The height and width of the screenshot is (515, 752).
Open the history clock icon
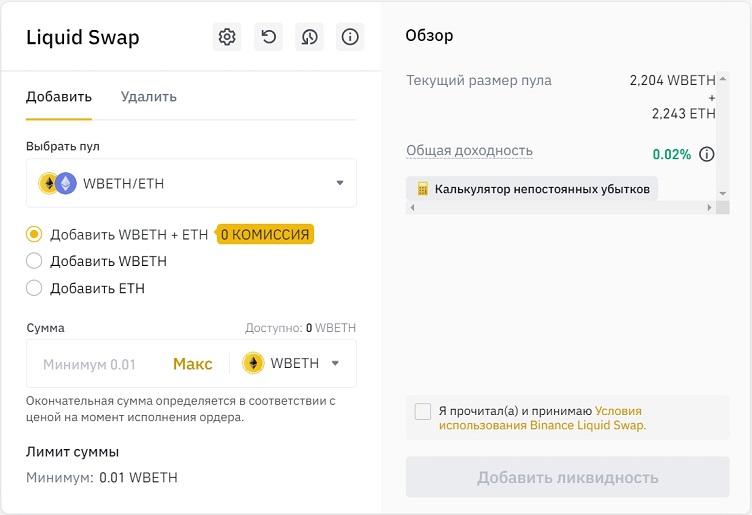(x=309, y=37)
